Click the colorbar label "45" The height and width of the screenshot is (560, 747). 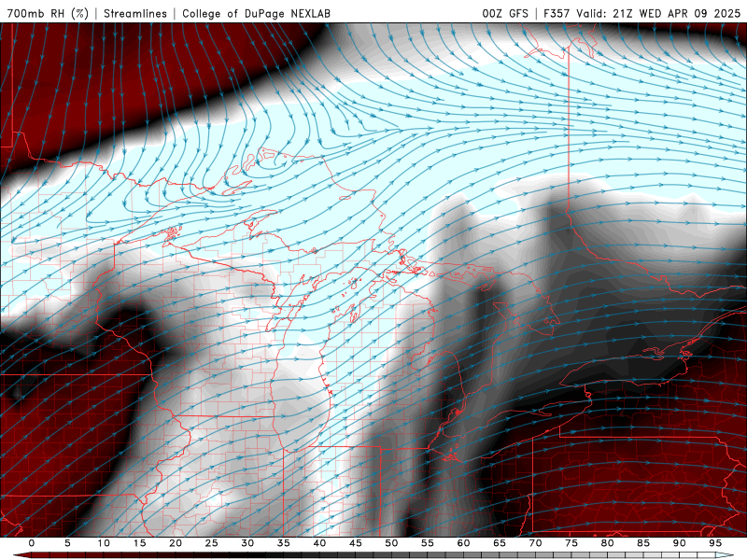(x=356, y=543)
